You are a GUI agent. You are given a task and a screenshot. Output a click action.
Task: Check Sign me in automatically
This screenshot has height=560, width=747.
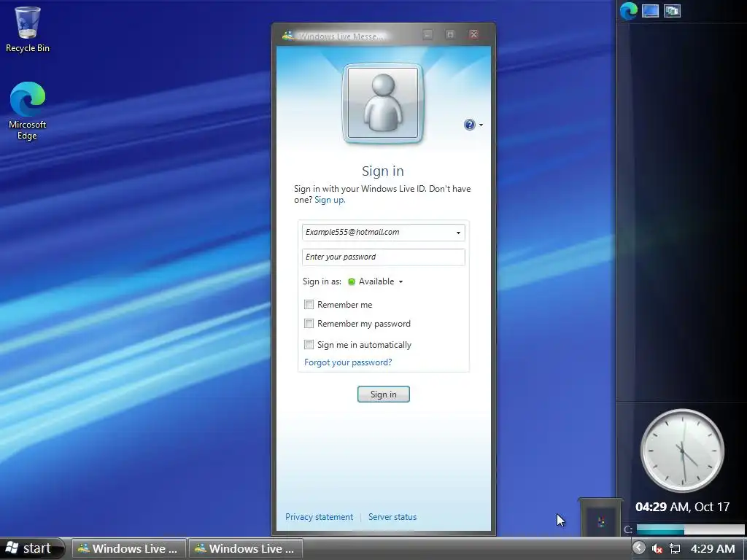point(309,344)
